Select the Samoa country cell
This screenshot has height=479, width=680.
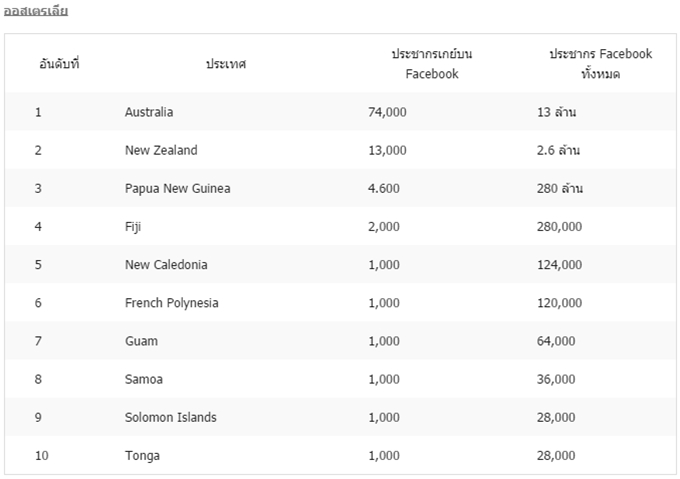[144, 379]
